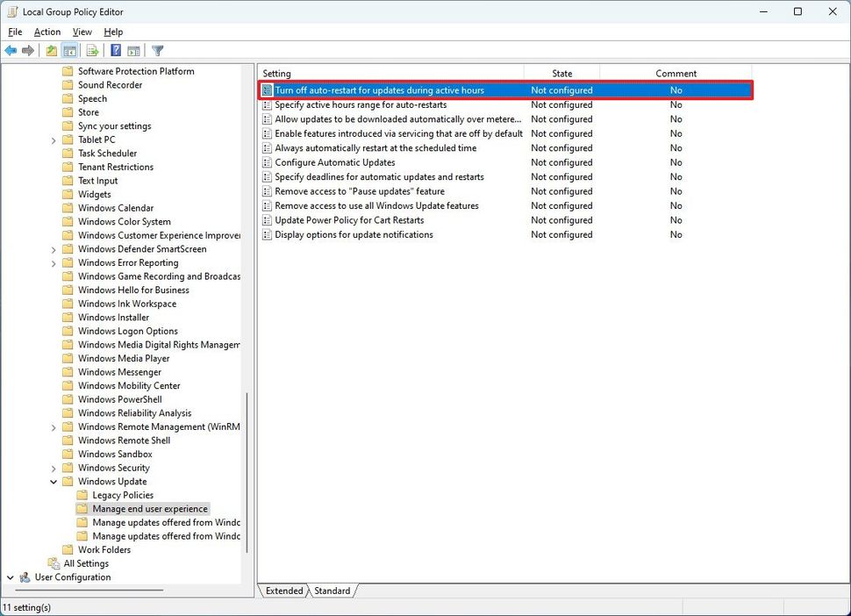The image size is (851, 616).
Task: Open the Action menu
Action: pos(46,32)
